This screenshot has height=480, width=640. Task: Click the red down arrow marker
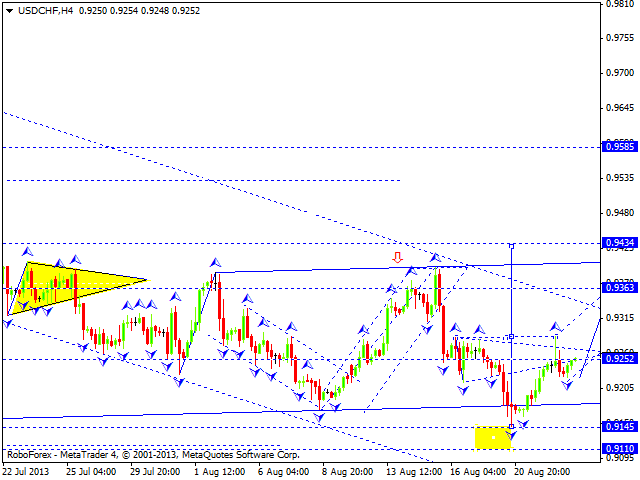tap(397, 257)
